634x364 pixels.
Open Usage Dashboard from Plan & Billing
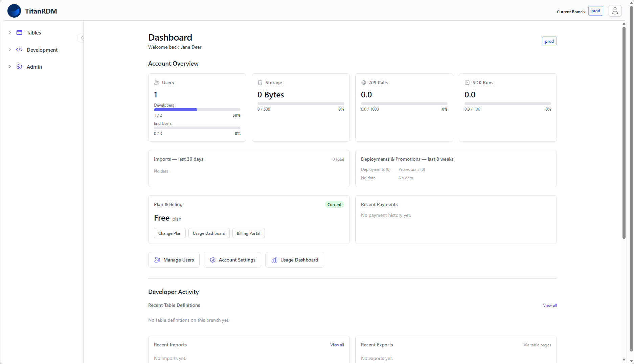[209, 233]
